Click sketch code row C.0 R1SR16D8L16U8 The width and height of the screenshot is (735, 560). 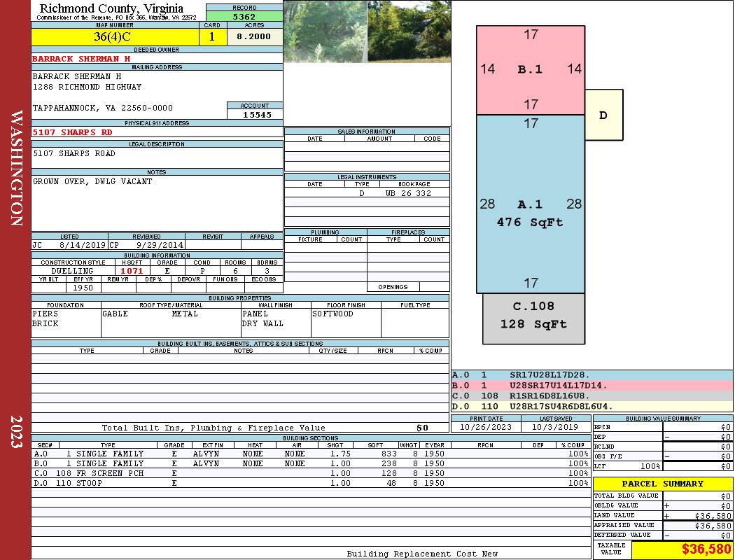[591, 396]
